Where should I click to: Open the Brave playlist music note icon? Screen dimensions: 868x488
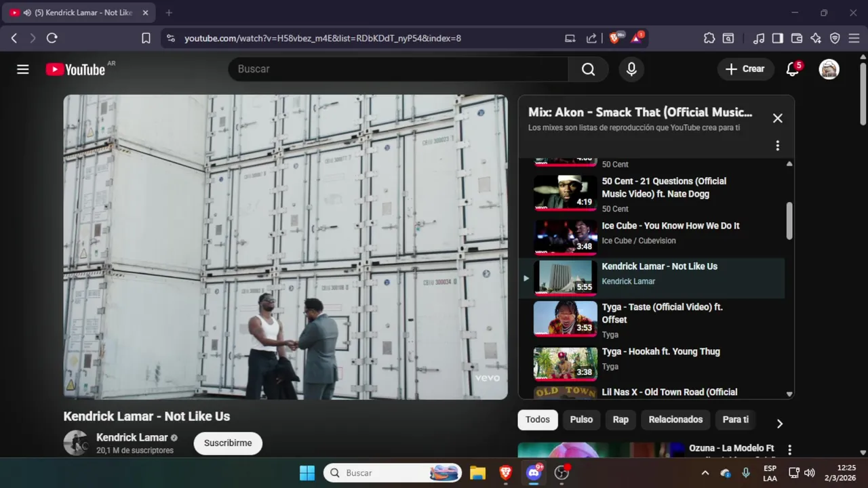759,39
